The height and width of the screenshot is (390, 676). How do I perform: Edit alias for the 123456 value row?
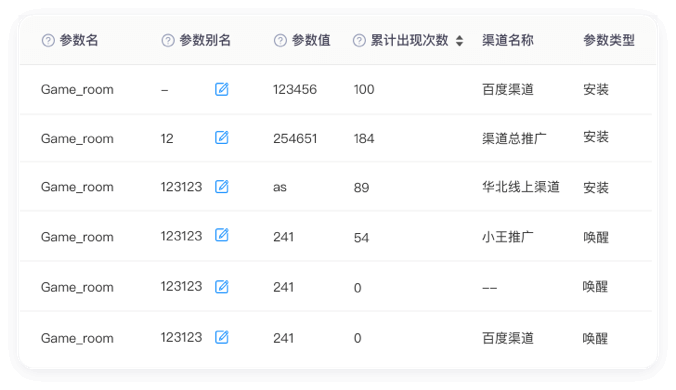[x=222, y=89]
